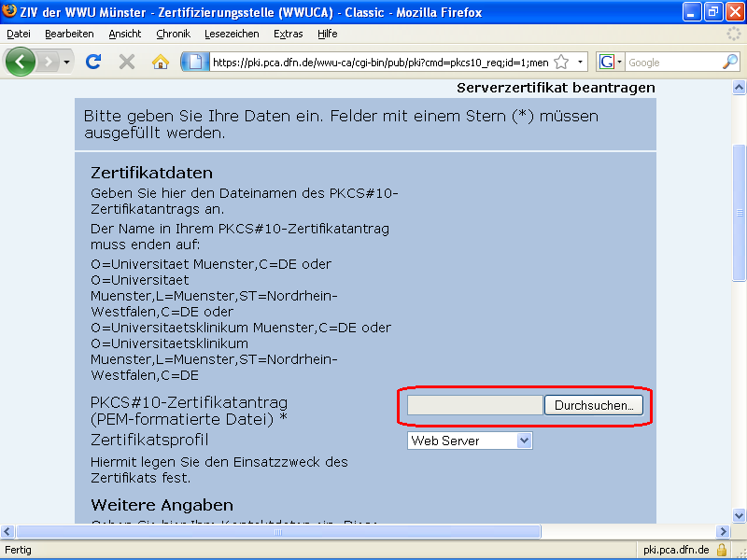The image size is (747, 560).
Task: Click the PKCS#10 file path field
Action: [x=475, y=405]
